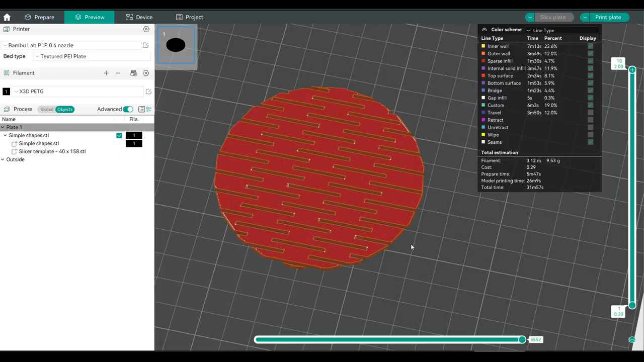Collapse the Simple shapes.stl tree item
Viewport: 644px width, 362px height.
point(5,135)
